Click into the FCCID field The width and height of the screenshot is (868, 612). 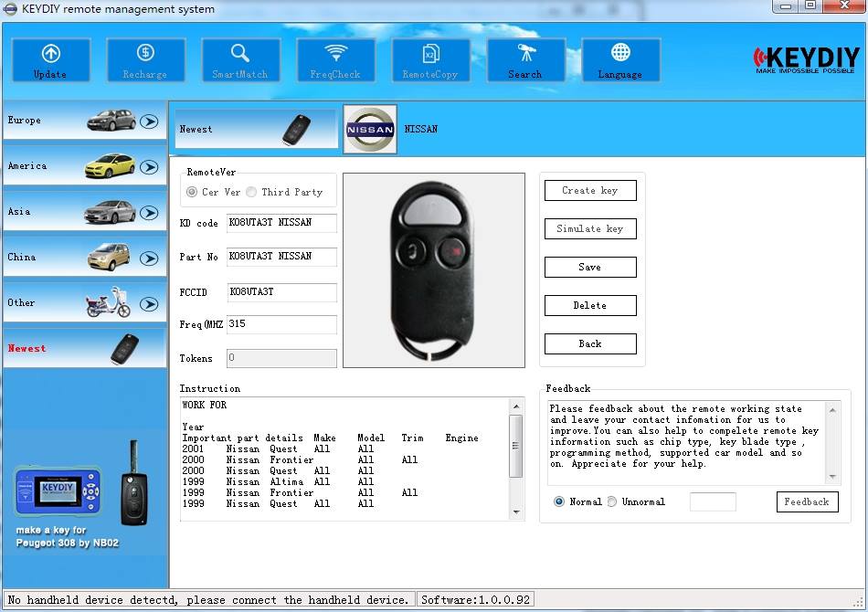[281, 292]
